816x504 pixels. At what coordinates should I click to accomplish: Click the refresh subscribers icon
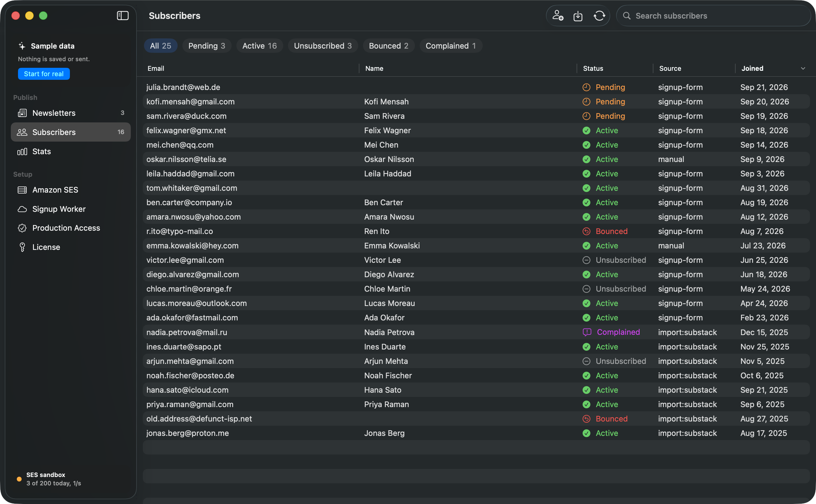(x=599, y=16)
